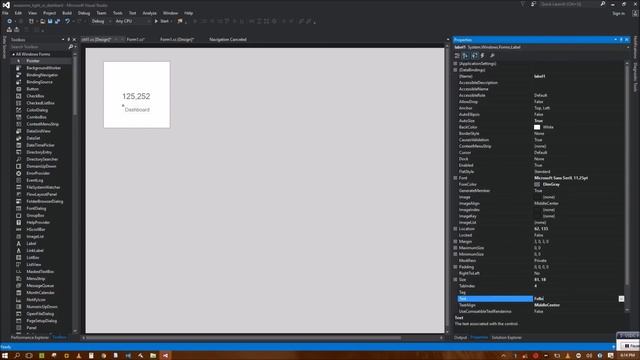Choose the DataGridView toolbox control
640x360 pixels.
pos(43,131)
